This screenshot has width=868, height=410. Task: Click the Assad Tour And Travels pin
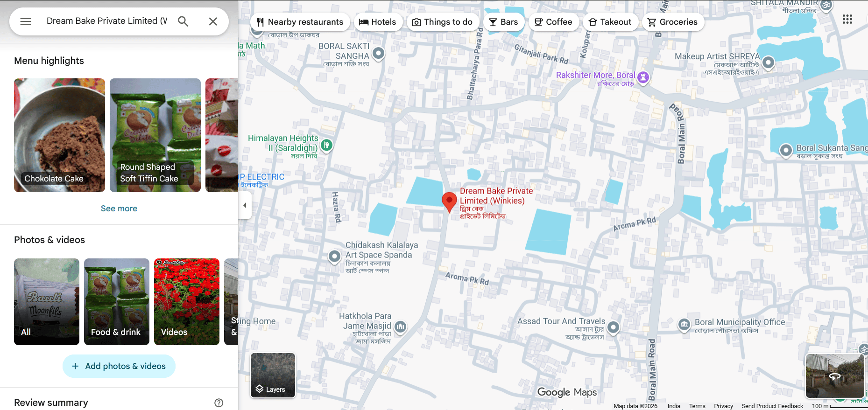(614, 327)
